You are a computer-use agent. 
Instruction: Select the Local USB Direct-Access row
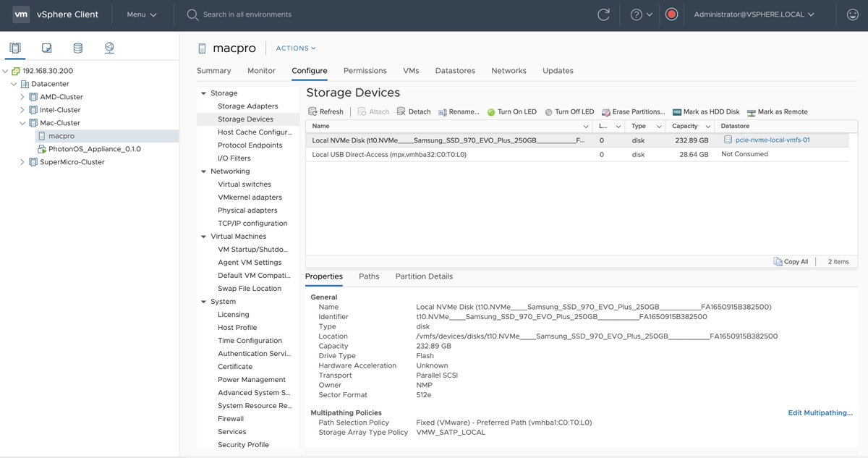576,154
